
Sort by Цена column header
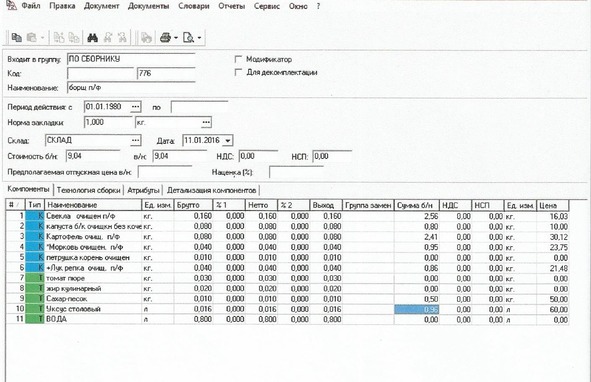pos(553,205)
